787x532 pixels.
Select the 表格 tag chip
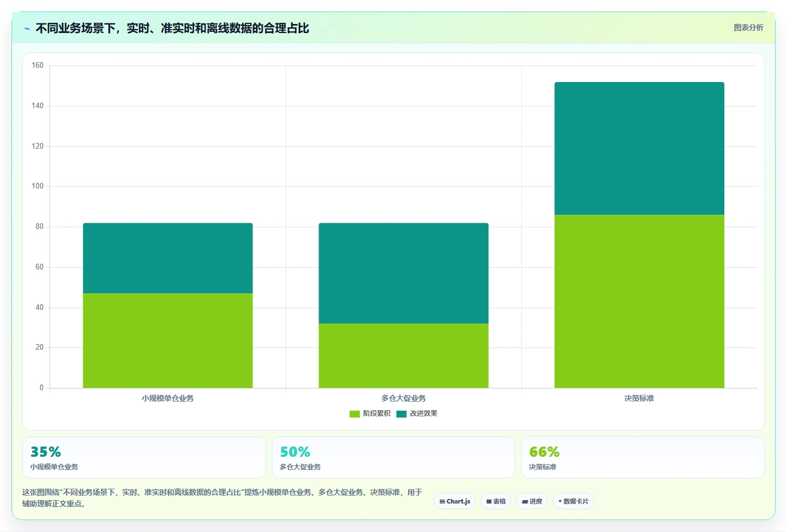(496, 501)
